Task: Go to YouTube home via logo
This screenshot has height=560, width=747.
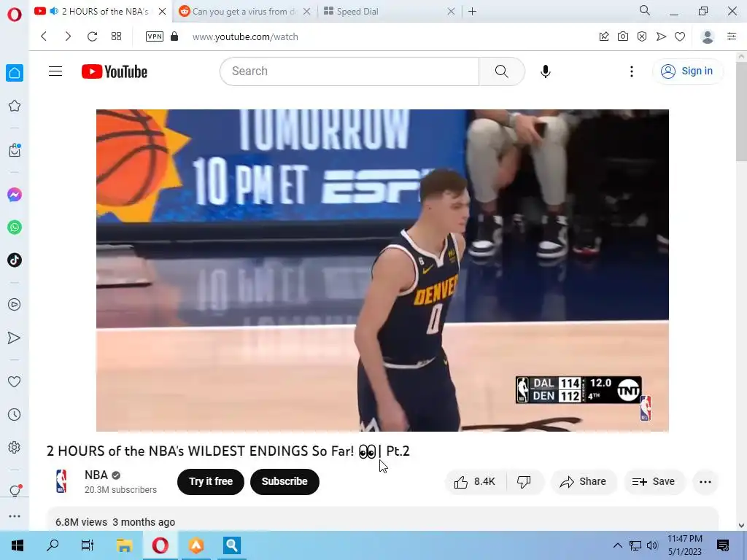Action: coord(115,71)
